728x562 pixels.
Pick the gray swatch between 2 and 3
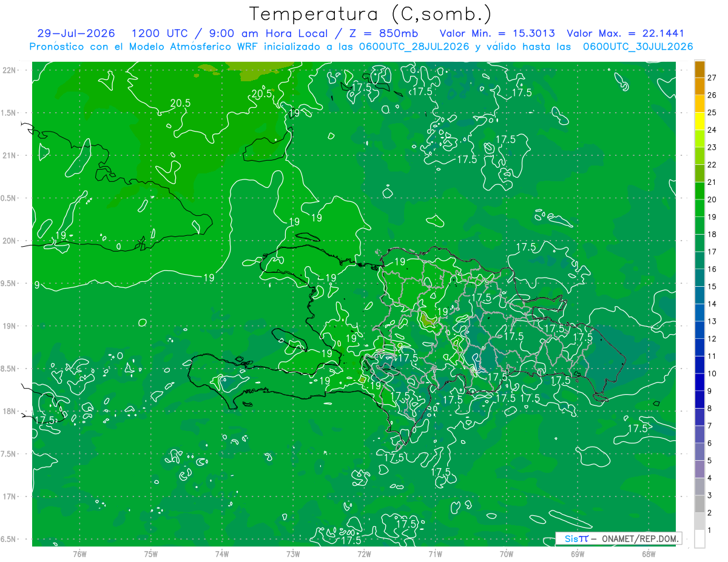coord(699,504)
